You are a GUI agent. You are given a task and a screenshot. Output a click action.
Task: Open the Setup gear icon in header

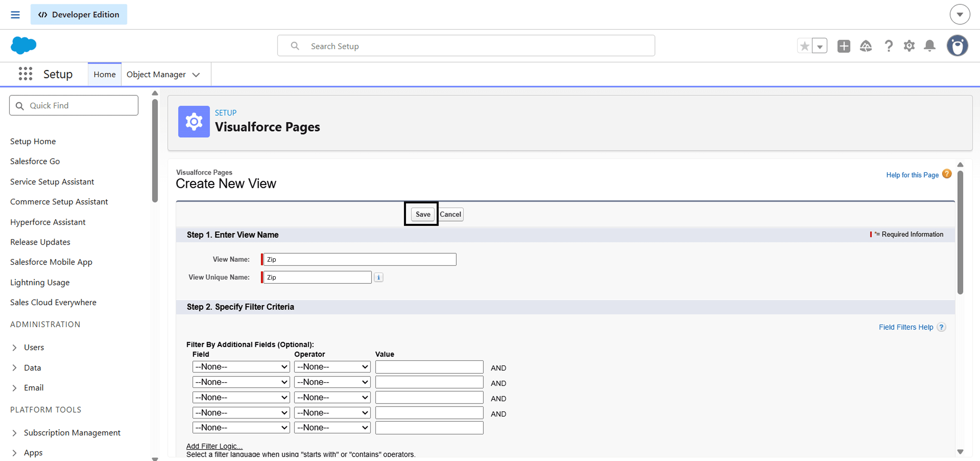click(909, 46)
